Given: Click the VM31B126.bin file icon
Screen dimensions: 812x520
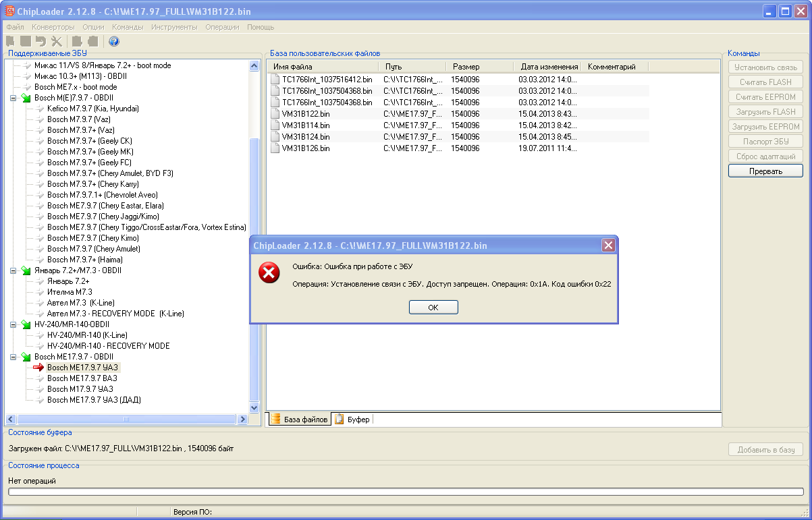Looking at the screenshot, I should pos(275,148).
